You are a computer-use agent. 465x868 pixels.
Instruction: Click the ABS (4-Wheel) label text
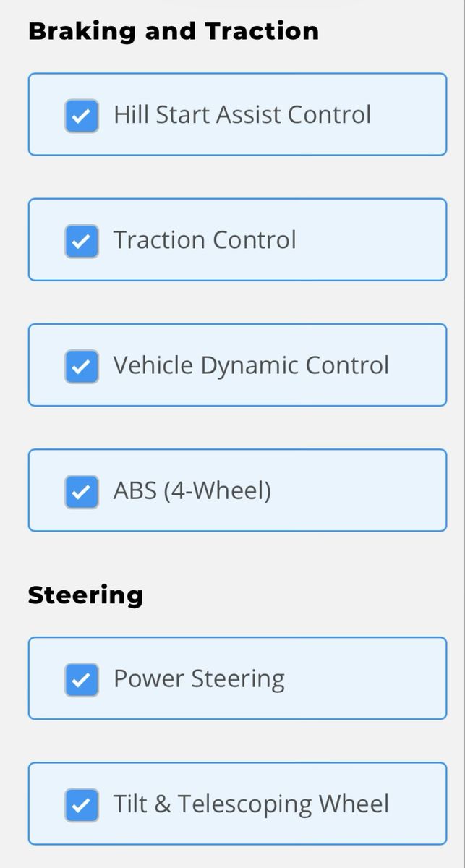tap(192, 491)
